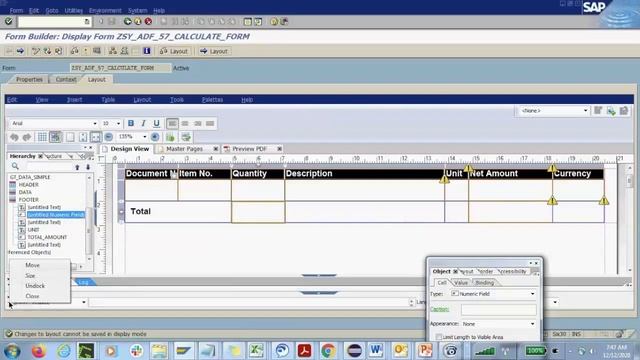Click the up arrow in Hierarchy panel
Image resolution: width=640 pixels, height=360 pixels.
77,167
